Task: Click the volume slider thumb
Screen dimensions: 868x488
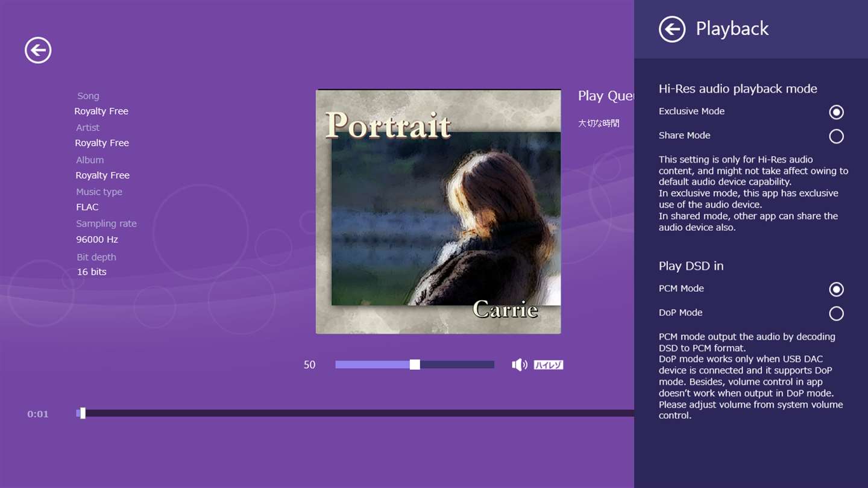Action: pyautogui.click(x=415, y=364)
